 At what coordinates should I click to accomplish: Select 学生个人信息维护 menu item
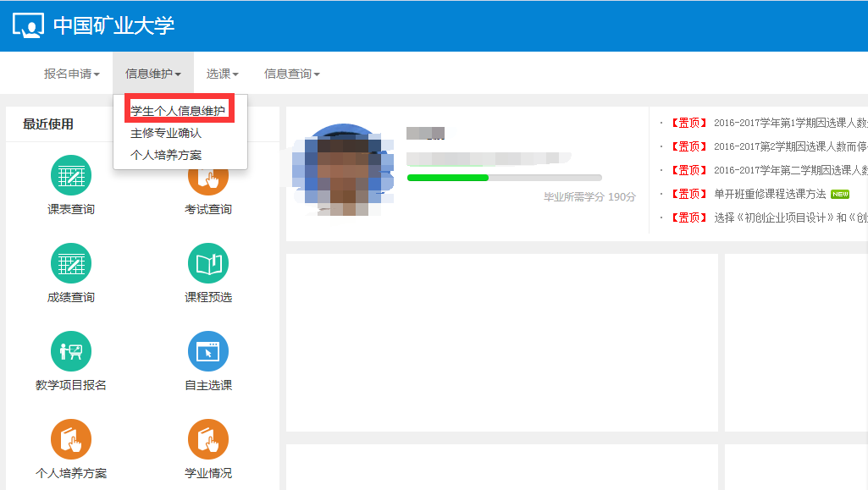179,111
